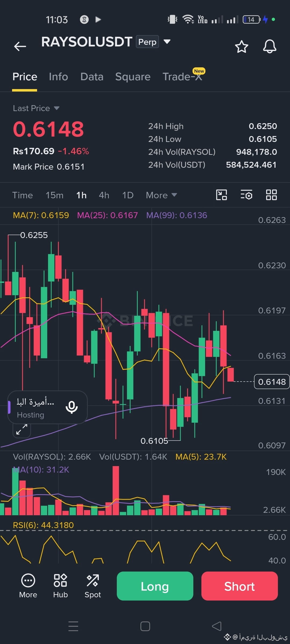Tap the live audio microphone icon
The height and width of the screenshot is (644, 290).
(72, 407)
